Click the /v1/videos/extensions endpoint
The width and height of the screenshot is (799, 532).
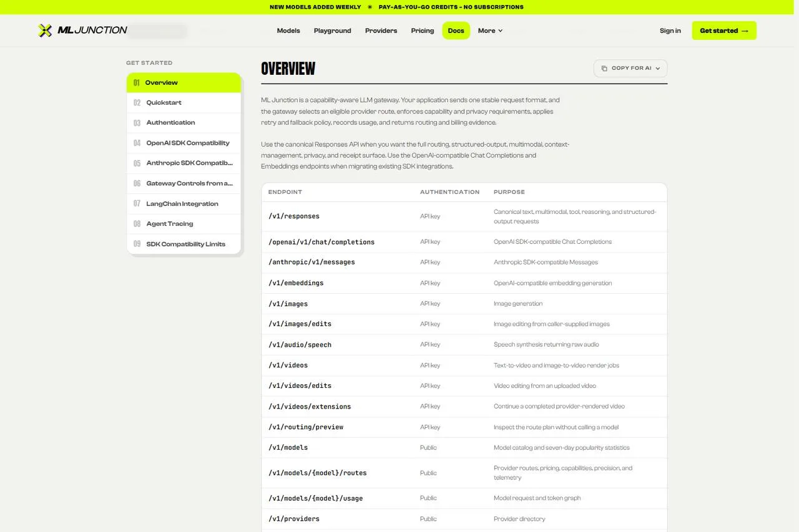pos(310,407)
